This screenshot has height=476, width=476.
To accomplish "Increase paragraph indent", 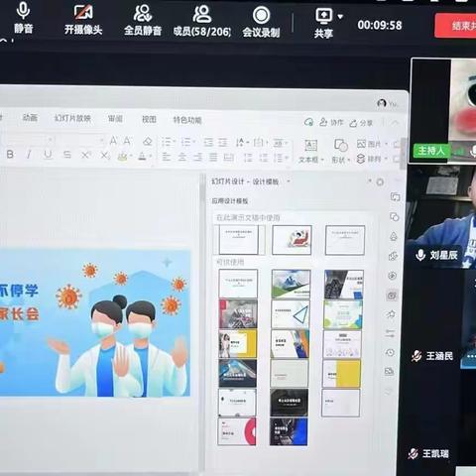I will click(223, 143).
